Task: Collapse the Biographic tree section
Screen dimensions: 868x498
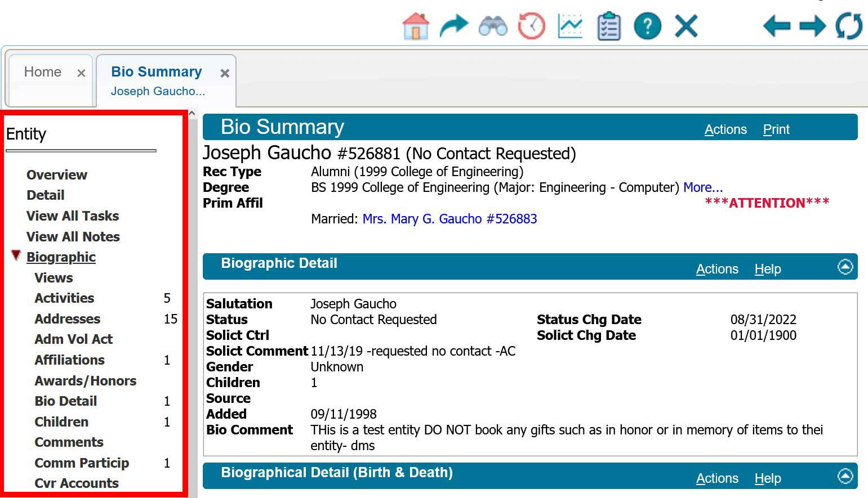Action: pos(16,256)
